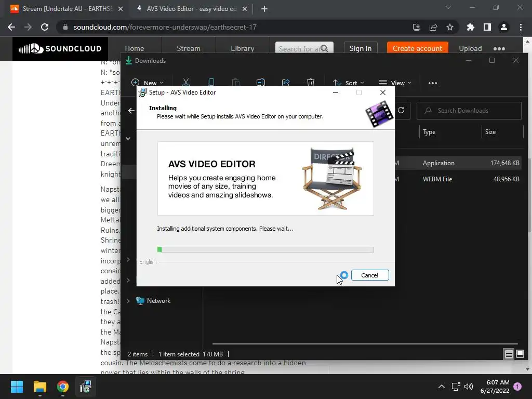Open a new browser tab

tap(264, 9)
